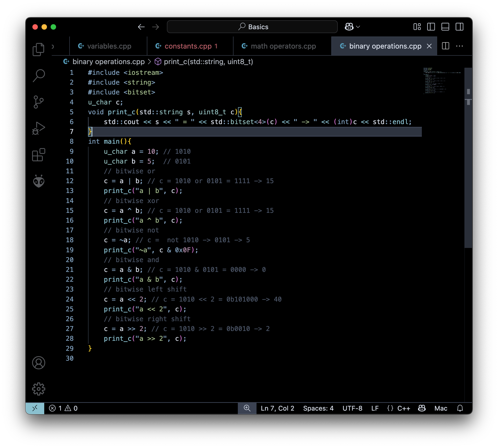Open the Extensions icon

pyautogui.click(x=38, y=155)
